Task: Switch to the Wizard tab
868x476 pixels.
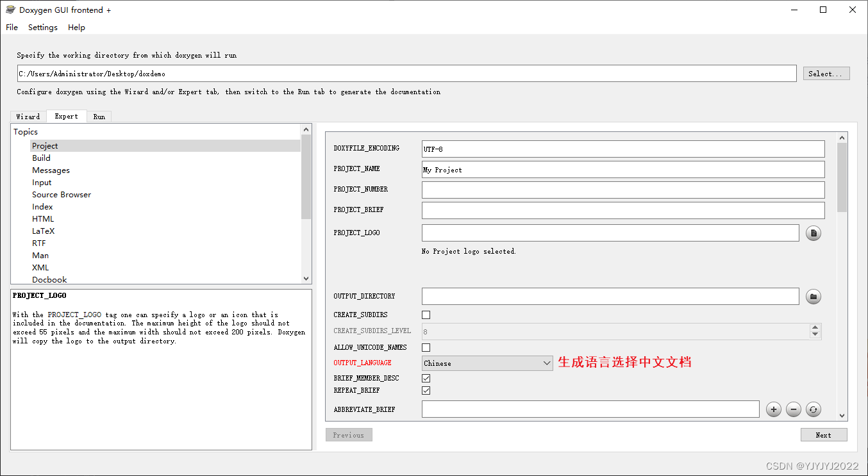Action: pos(28,116)
